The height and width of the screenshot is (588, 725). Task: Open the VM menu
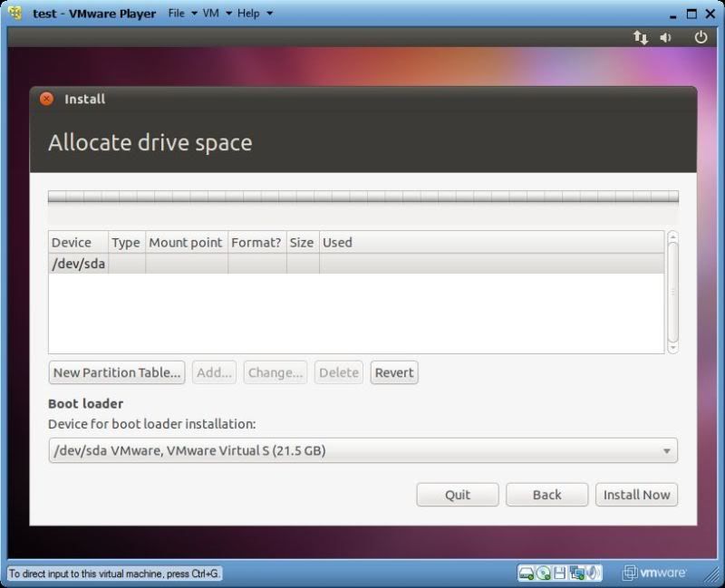click(x=217, y=14)
